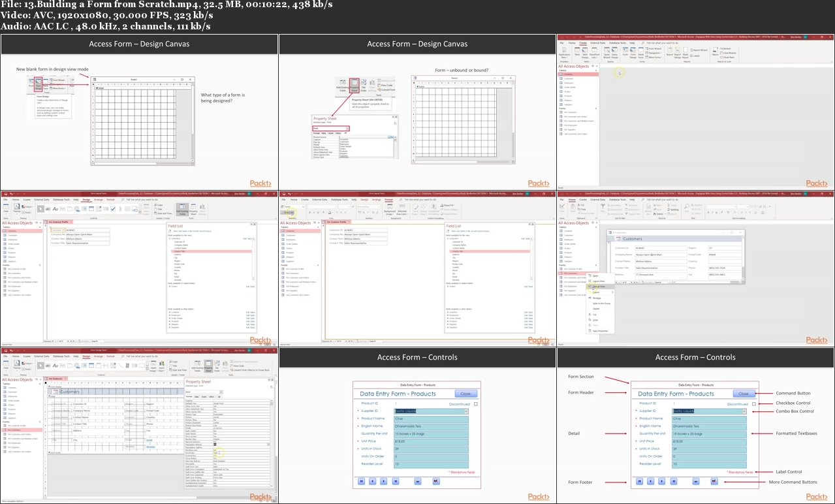Switch to Create tab in Design-tab Field List frame
835x504 pixels.
coord(27,200)
